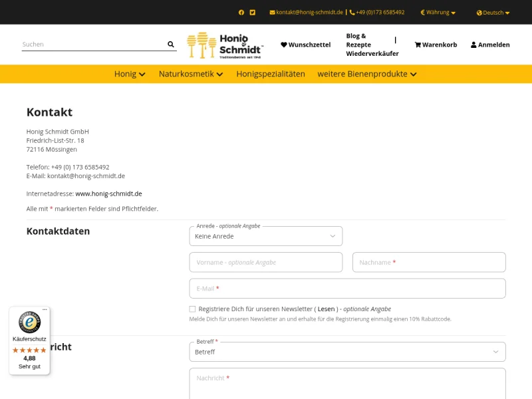Click the search magnifier icon

[171, 45]
